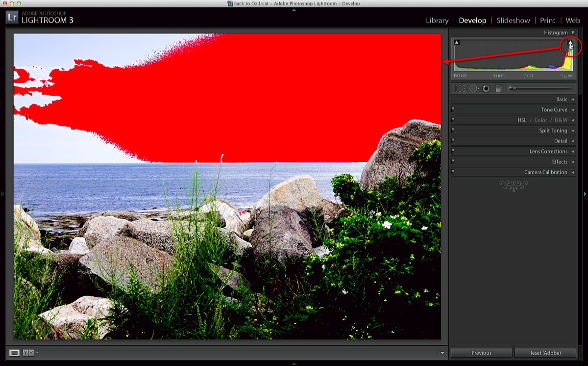Switch to Before/After comparison view
This screenshot has height=366, width=588.
(28, 352)
